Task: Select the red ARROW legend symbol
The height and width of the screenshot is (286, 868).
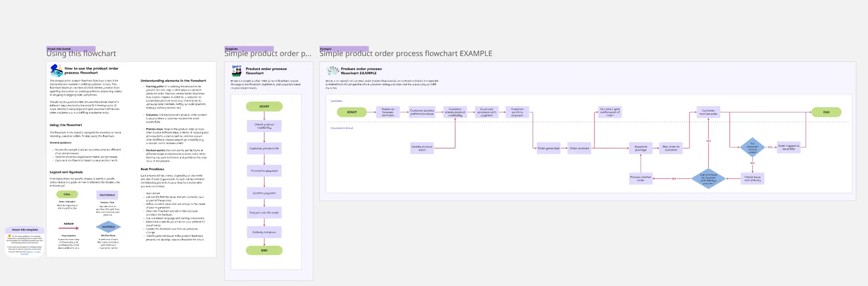Action: tap(69, 228)
